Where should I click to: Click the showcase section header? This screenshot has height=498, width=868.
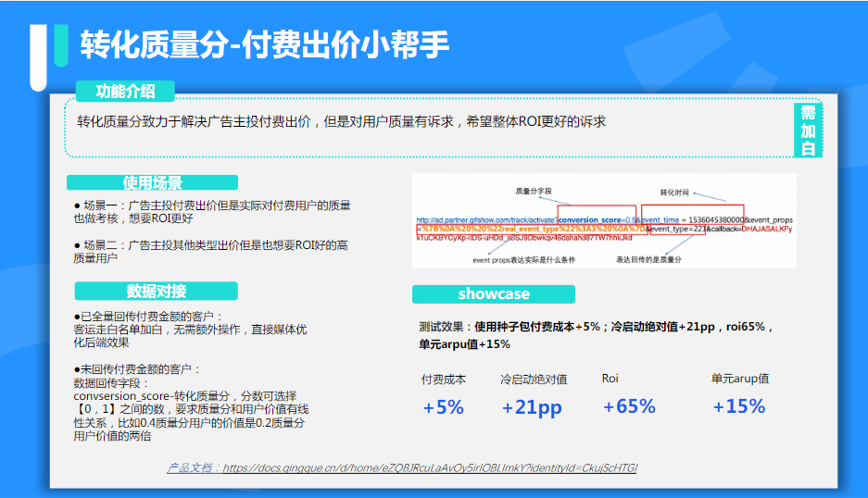point(493,293)
